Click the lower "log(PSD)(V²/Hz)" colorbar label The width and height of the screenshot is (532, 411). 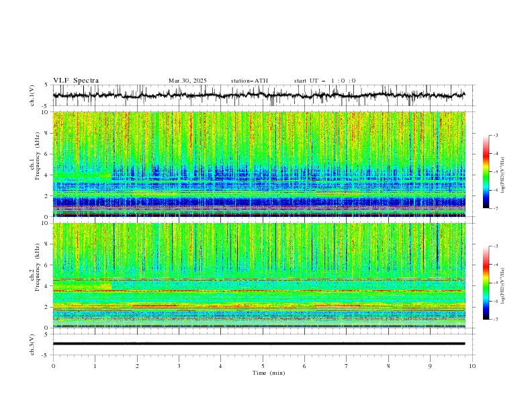pos(503,286)
